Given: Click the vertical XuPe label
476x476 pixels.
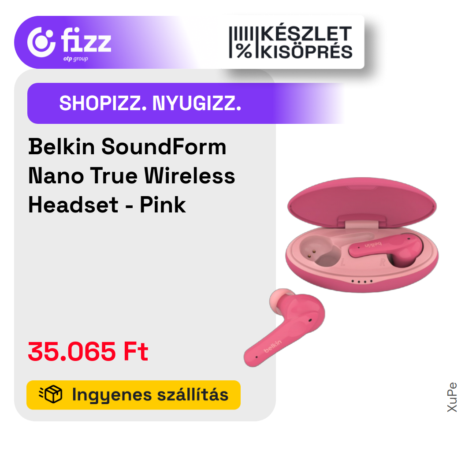Looking at the screenshot, I should [x=452, y=397].
